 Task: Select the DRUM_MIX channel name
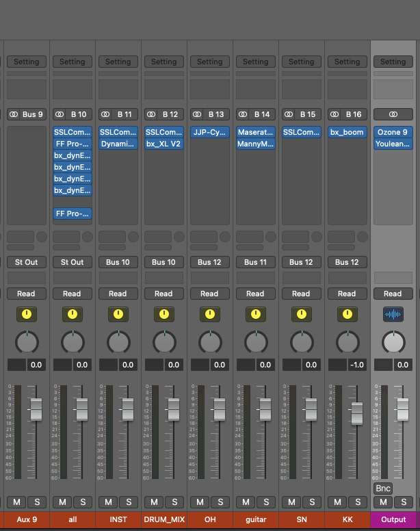164,519
